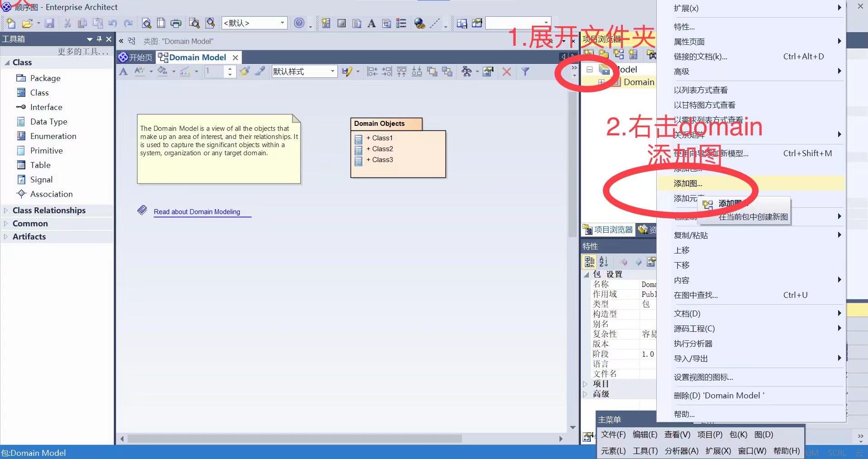Click the red X delete icon on the diagram toolbar
The image size is (868, 459).
tap(506, 72)
